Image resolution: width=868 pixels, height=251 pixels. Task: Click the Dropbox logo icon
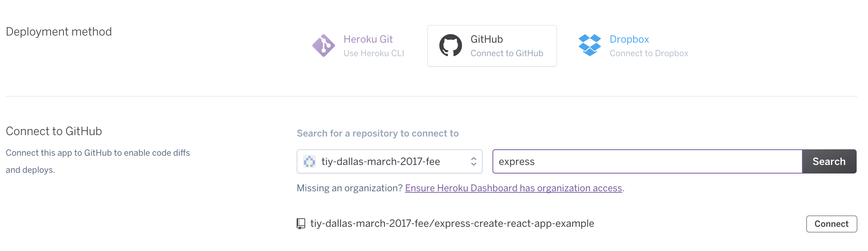point(589,45)
